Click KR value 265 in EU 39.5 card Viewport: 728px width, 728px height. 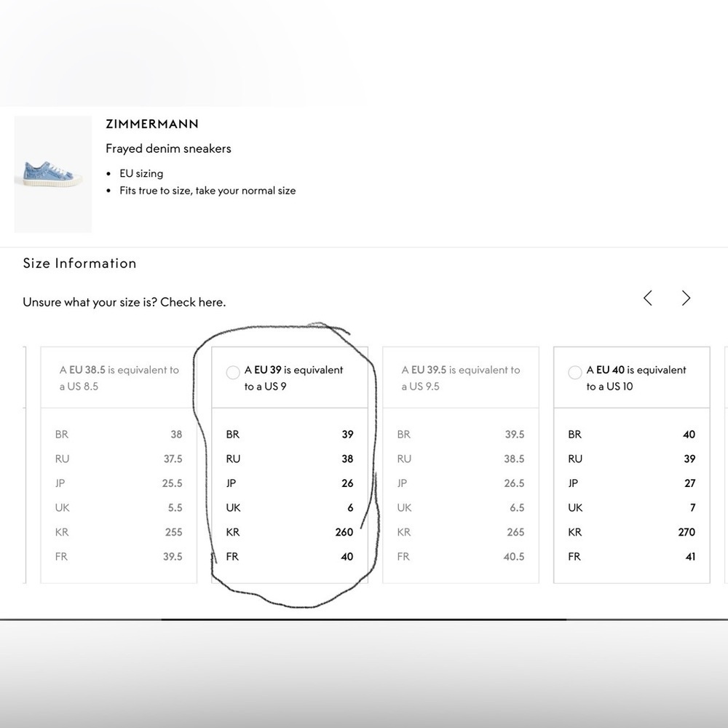point(516,532)
